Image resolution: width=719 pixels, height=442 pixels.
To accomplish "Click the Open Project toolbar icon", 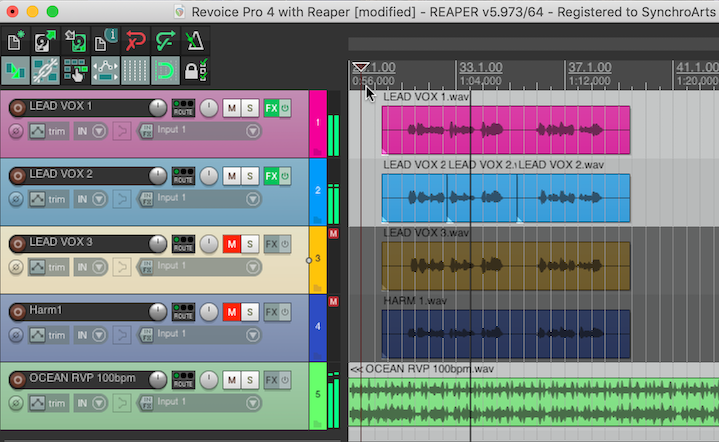I will 45,42.
